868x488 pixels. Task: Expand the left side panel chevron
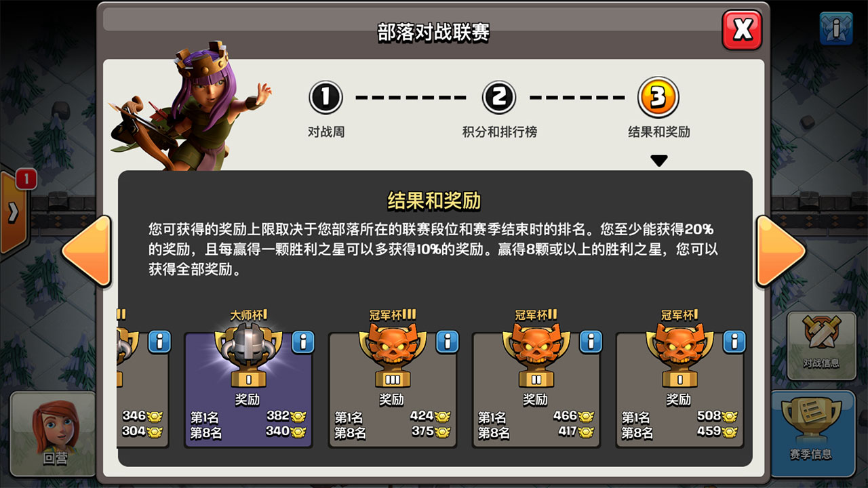point(12,213)
